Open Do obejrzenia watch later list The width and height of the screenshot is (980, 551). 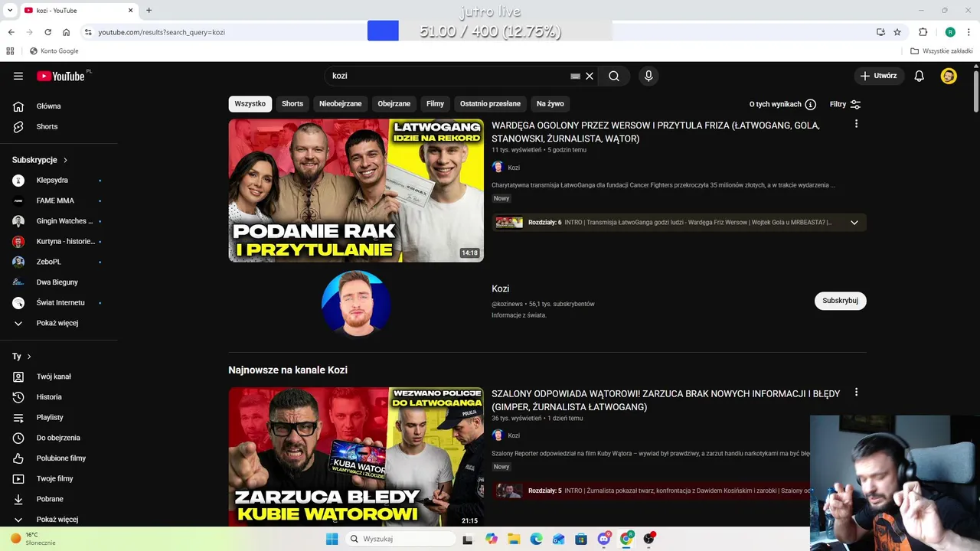(59, 438)
